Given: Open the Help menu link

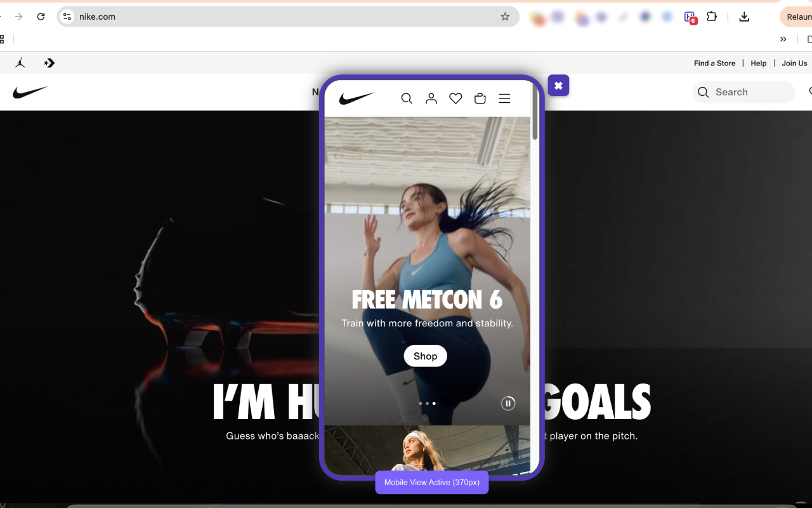Looking at the screenshot, I should [759, 63].
